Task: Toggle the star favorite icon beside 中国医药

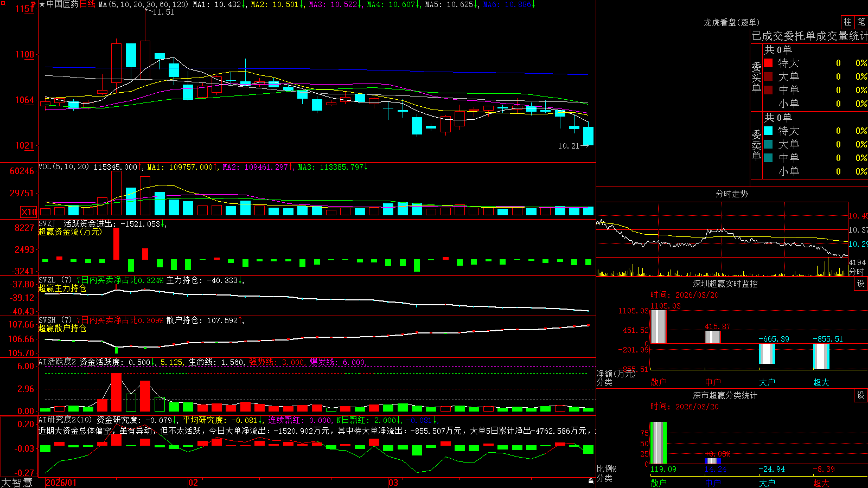Action: 42,4
